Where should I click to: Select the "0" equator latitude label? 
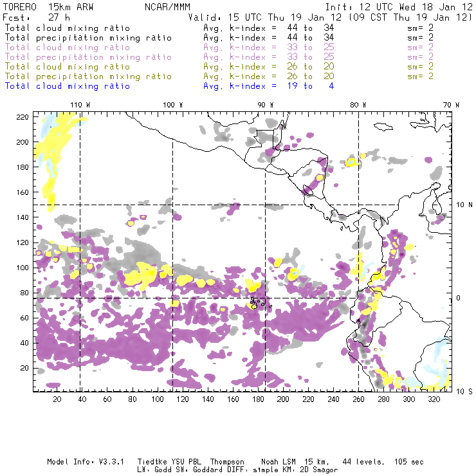[x=459, y=298]
